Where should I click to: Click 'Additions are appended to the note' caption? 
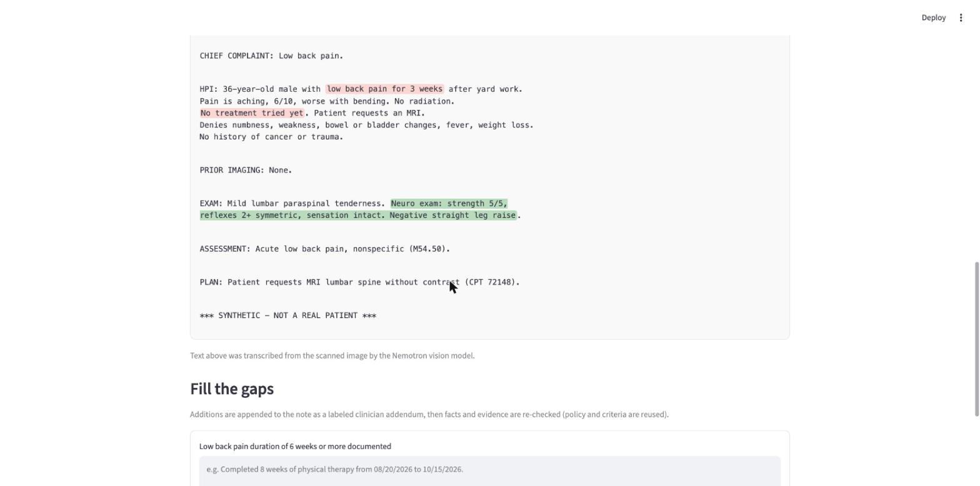click(x=429, y=414)
